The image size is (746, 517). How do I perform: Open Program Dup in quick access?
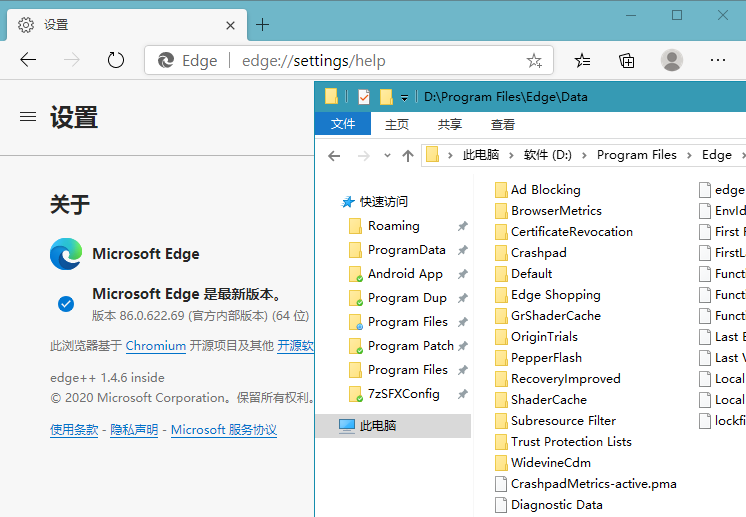(x=407, y=298)
